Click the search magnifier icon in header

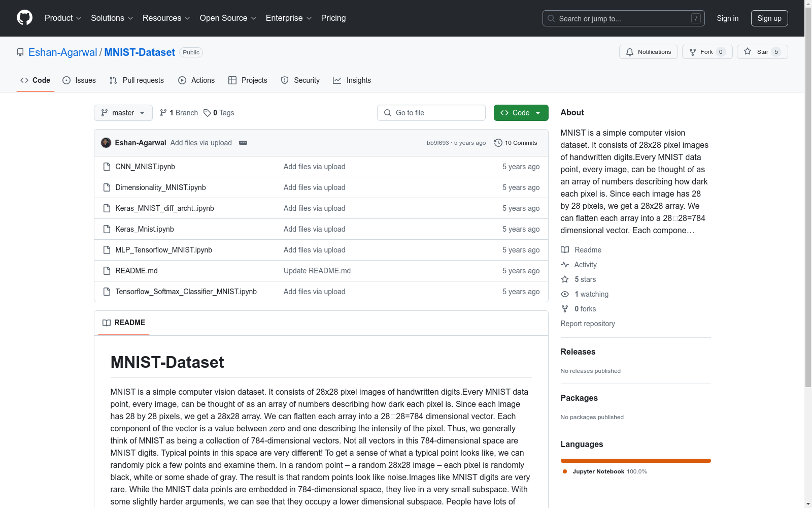pos(551,18)
